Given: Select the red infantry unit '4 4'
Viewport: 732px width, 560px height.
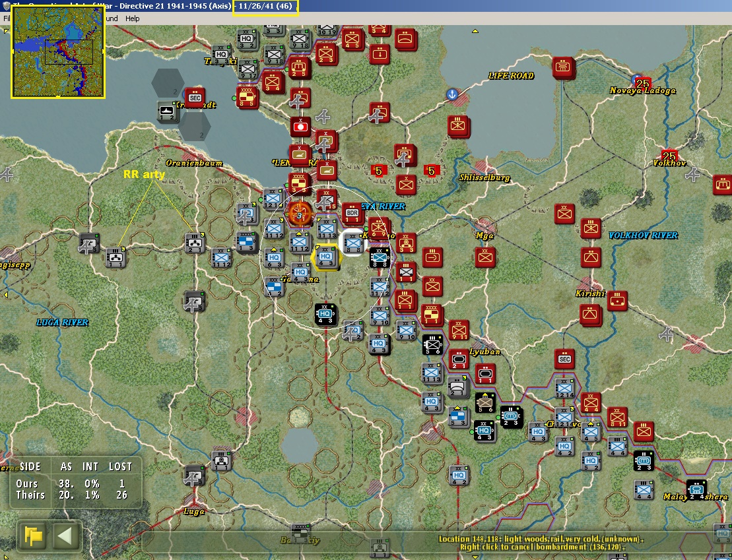Looking at the screenshot, I should click(x=591, y=403).
